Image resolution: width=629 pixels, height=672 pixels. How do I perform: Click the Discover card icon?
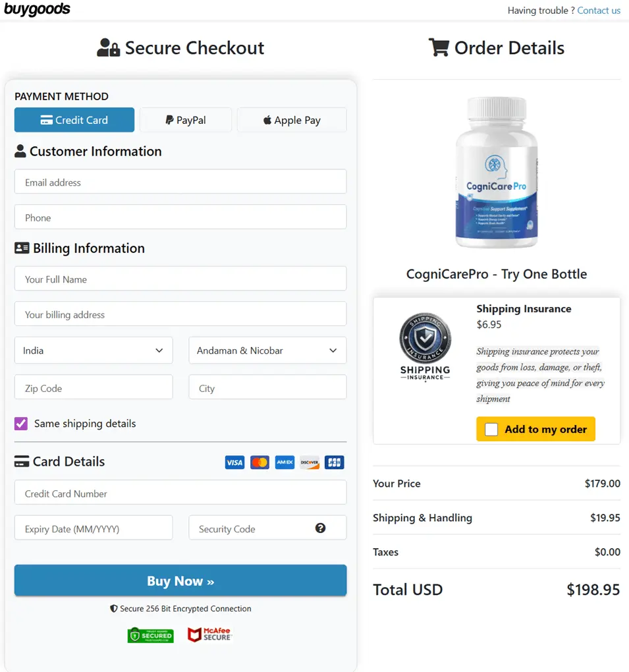click(x=310, y=462)
